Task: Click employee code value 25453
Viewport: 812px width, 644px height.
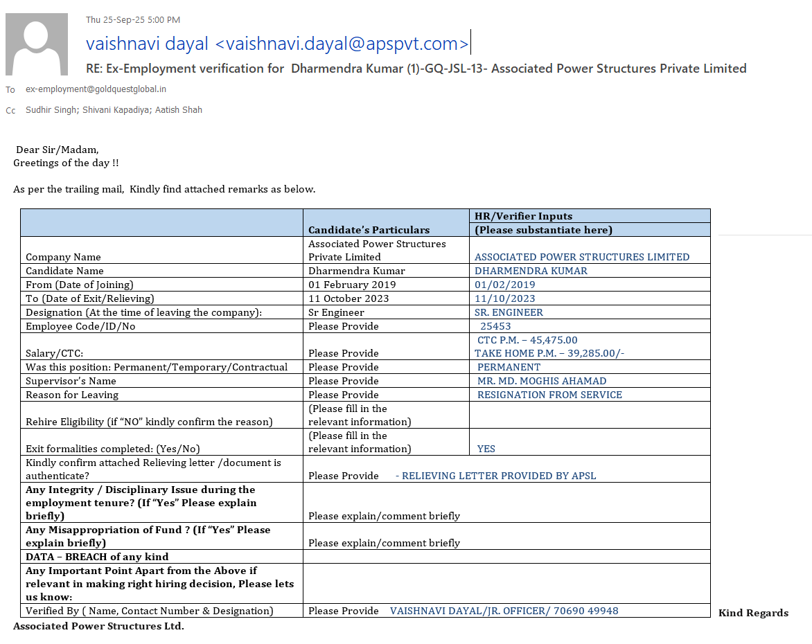Action: click(495, 326)
